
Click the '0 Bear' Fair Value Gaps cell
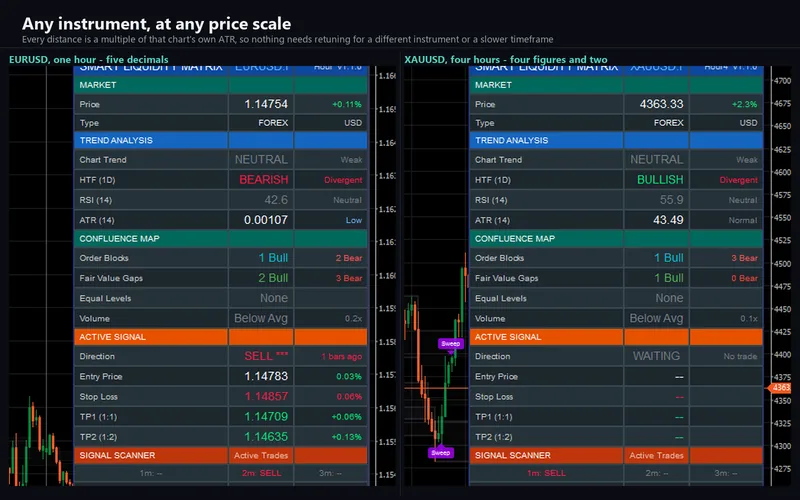(744, 279)
